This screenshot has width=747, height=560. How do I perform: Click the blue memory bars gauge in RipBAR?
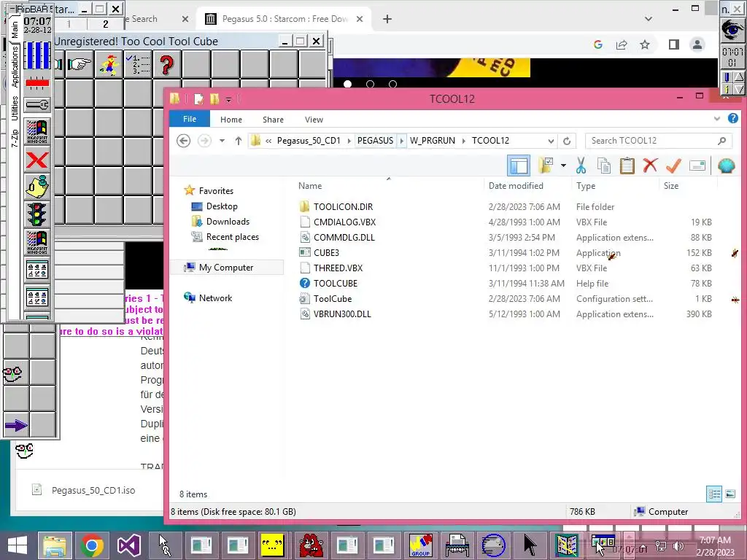[x=37, y=55]
